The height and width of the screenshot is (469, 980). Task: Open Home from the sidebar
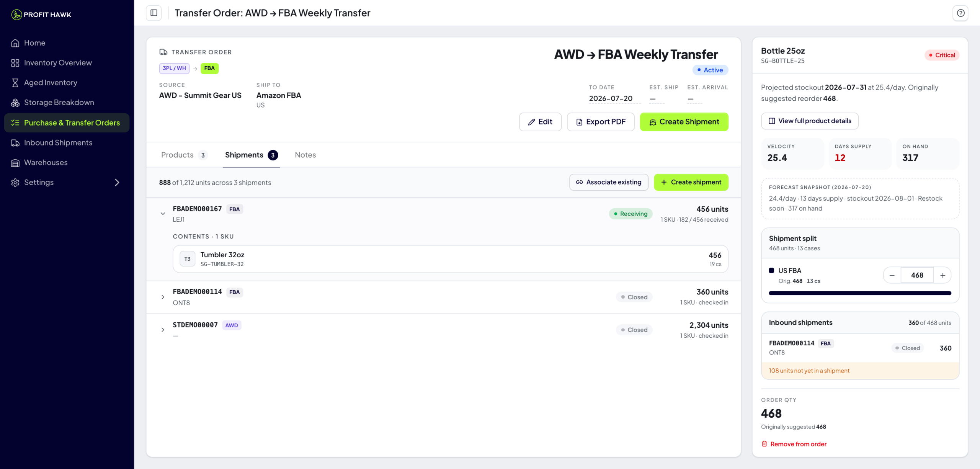click(x=67, y=43)
